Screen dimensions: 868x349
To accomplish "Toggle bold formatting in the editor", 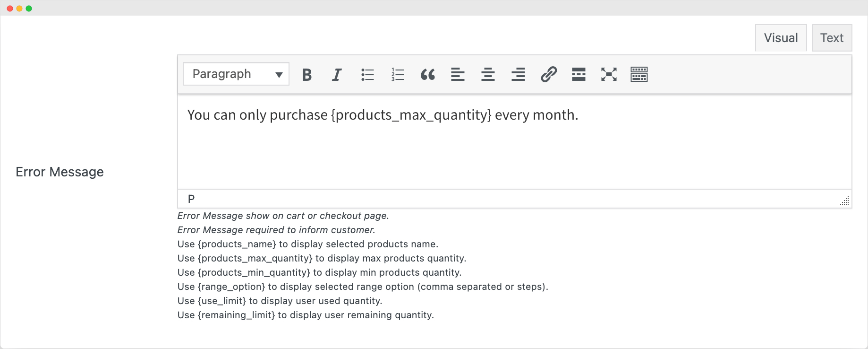I will pyautogui.click(x=307, y=75).
